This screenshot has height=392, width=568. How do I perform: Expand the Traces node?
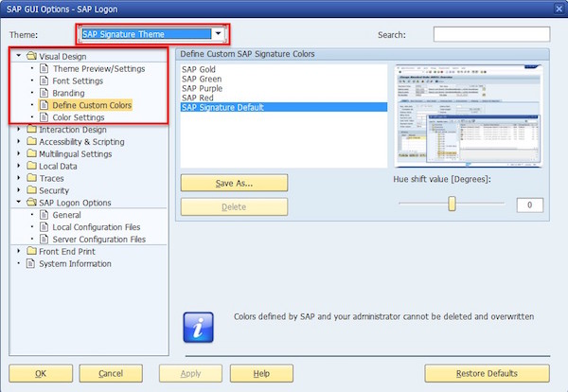click(19, 178)
